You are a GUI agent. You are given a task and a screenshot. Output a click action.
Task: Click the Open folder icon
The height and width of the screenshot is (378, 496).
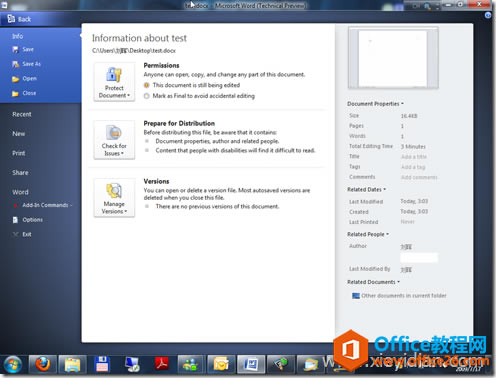coord(15,79)
